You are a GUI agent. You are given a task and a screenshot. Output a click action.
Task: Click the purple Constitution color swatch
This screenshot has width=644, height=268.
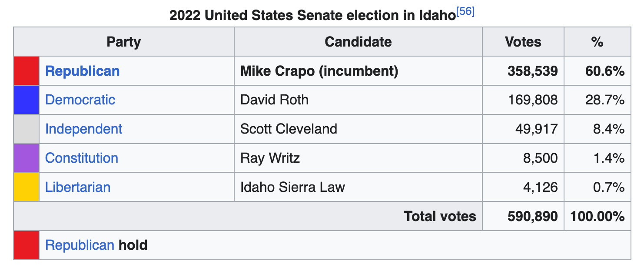27,158
